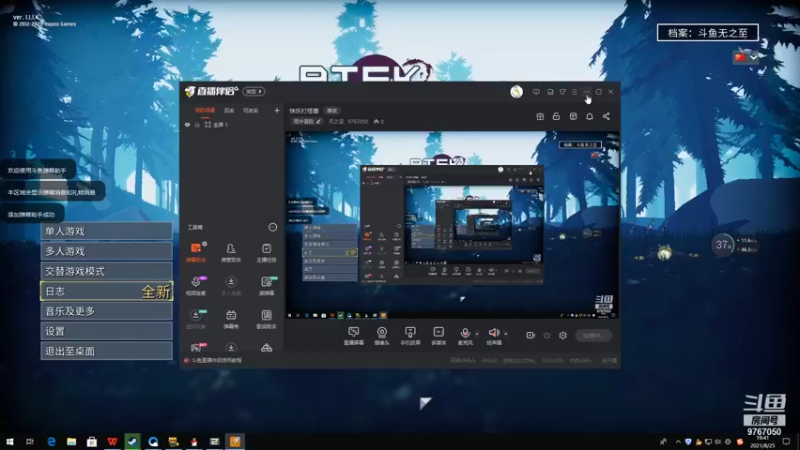Choose 退出至桌面 in the game menu

pyautogui.click(x=107, y=351)
